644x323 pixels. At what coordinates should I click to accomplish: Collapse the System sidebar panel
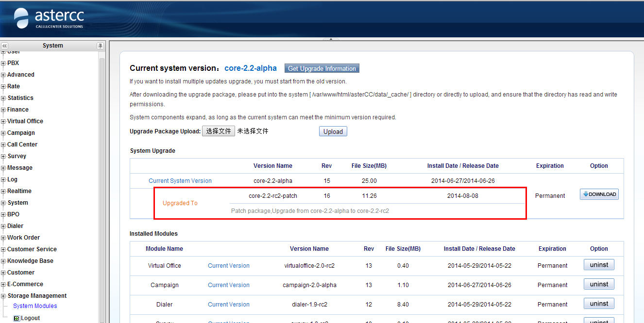click(x=4, y=46)
